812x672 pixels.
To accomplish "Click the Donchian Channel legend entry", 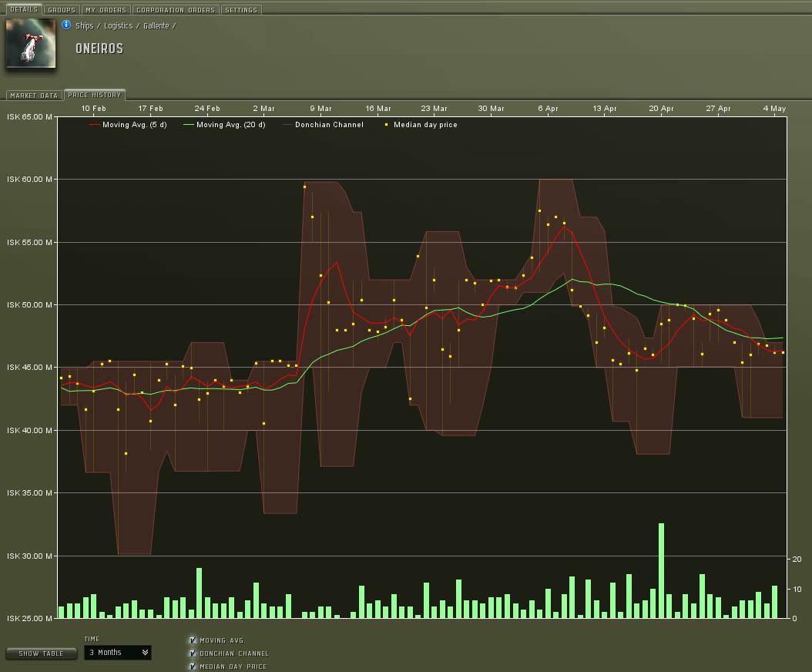I will pos(329,125).
